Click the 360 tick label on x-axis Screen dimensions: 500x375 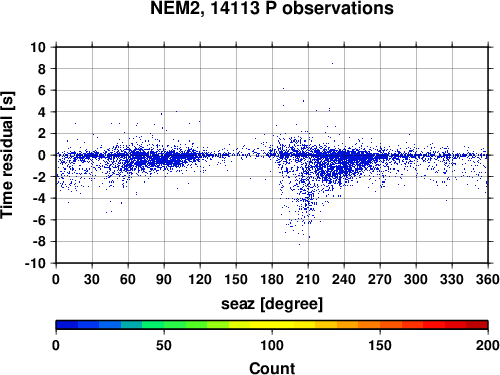[488, 279]
